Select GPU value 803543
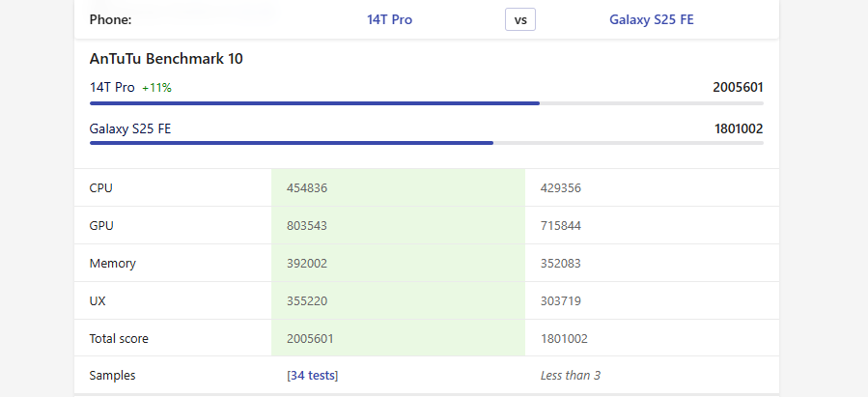Image resolution: width=868 pixels, height=397 pixels. tap(307, 226)
